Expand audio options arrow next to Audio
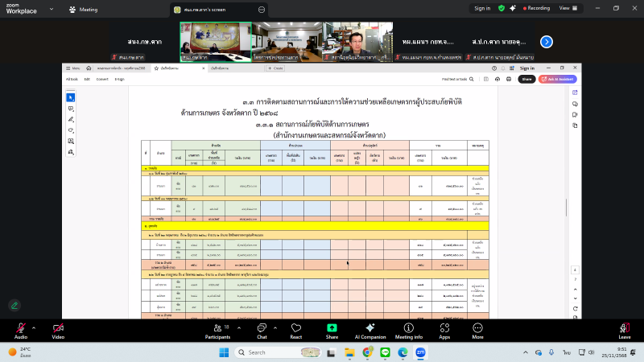 tap(34, 327)
